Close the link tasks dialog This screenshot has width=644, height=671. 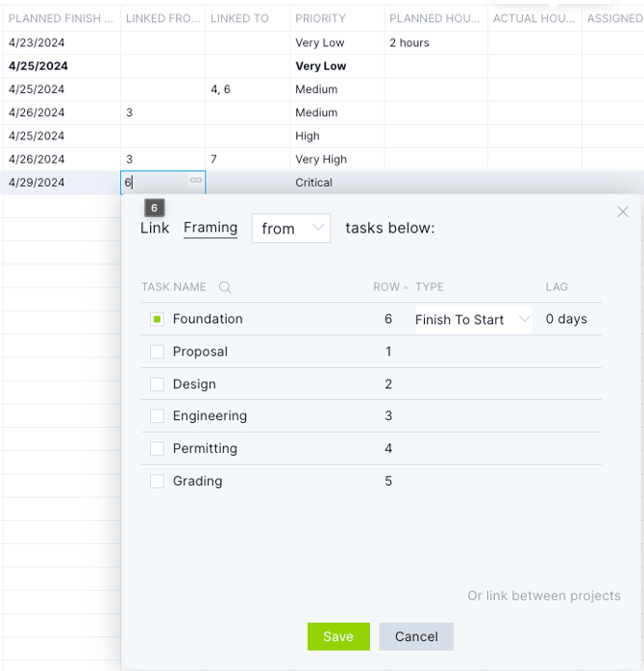click(x=623, y=211)
